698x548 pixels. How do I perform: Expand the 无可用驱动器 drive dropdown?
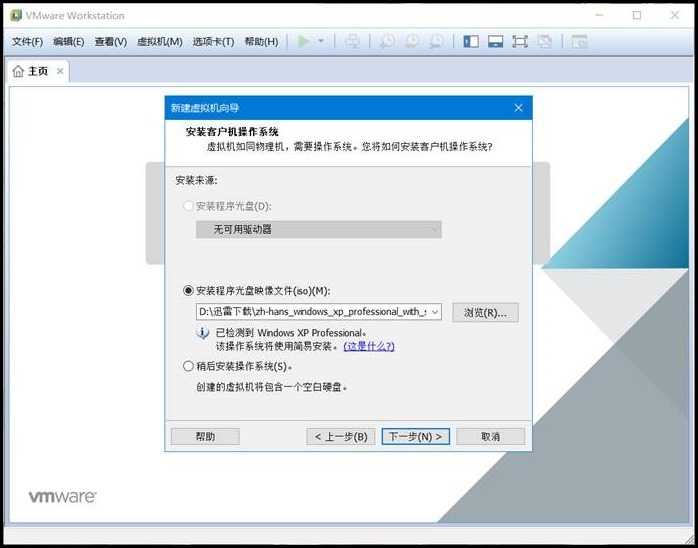click(x=319, y=230)
